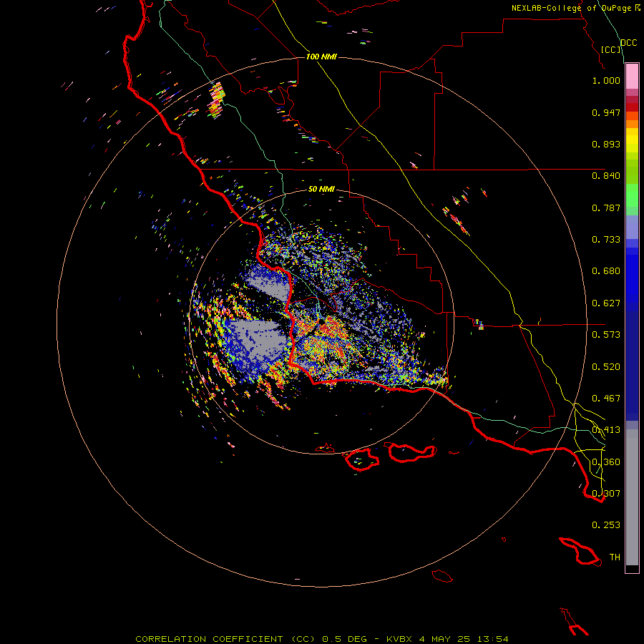Click the [CC] legend label
The image size is (644, 644).
coord(611,49)
